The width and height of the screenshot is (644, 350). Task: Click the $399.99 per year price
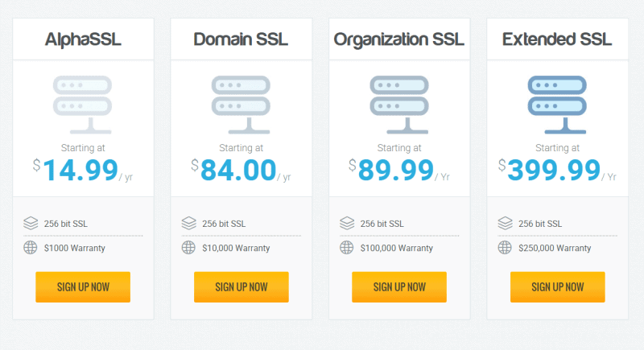click(557, 170)
